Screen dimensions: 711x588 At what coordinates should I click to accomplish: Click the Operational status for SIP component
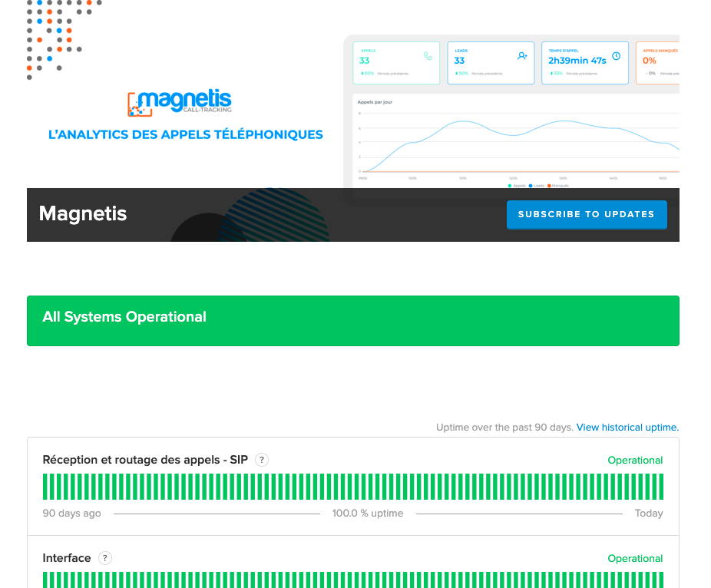[x=635, y=461]
